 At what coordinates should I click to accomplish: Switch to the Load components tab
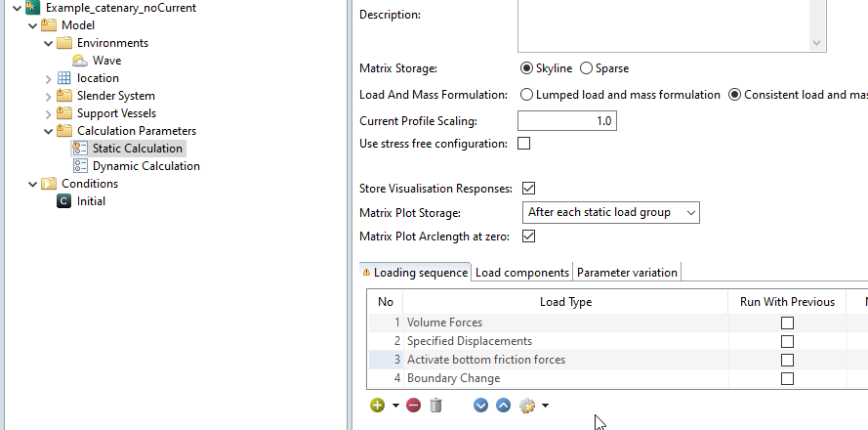coord(522,273)
